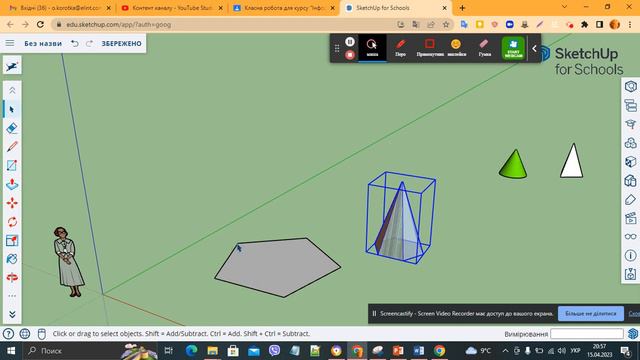Open the Outliner/Tags panel icon

631,106
